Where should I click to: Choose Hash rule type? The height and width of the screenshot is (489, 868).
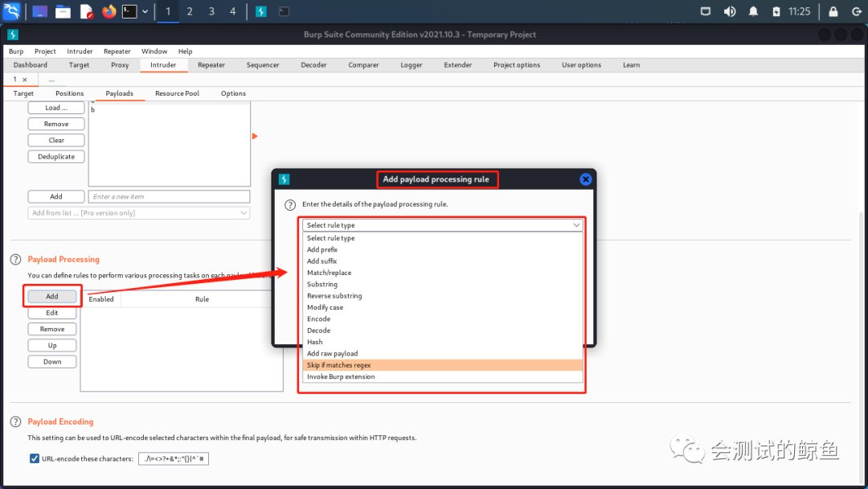pos(442,342)
